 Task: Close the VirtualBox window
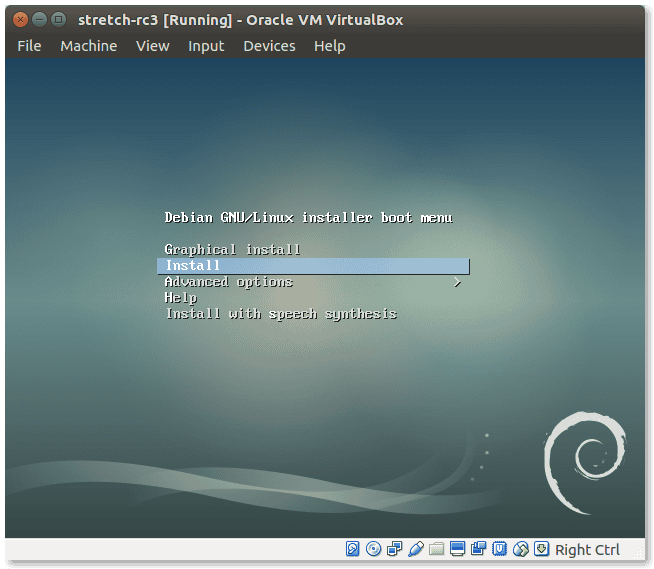(20, 20)
